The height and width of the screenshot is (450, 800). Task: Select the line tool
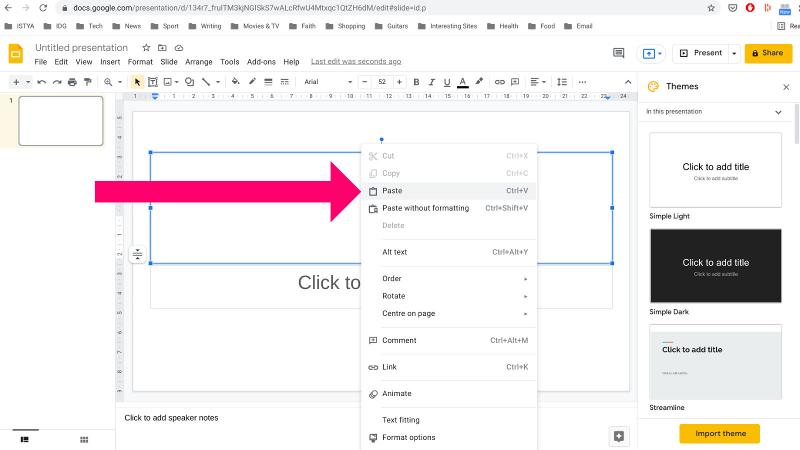(206, 82)
